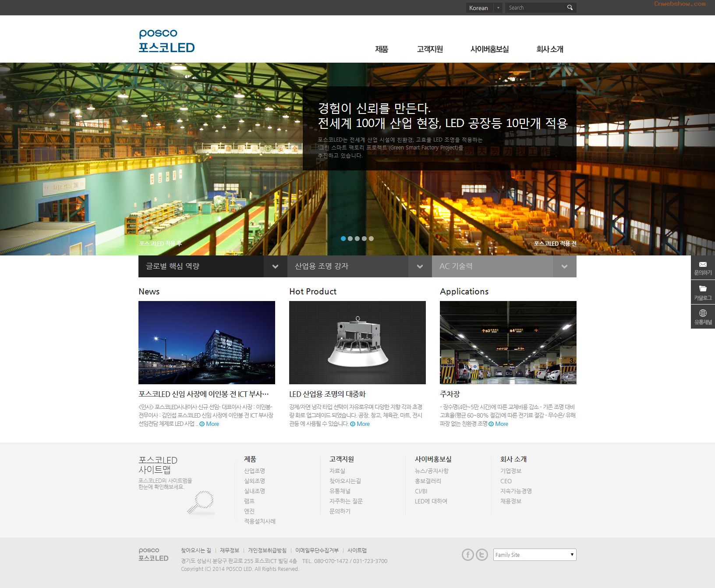Click the 회사 소개 sitemap column heading

point(513,459)
